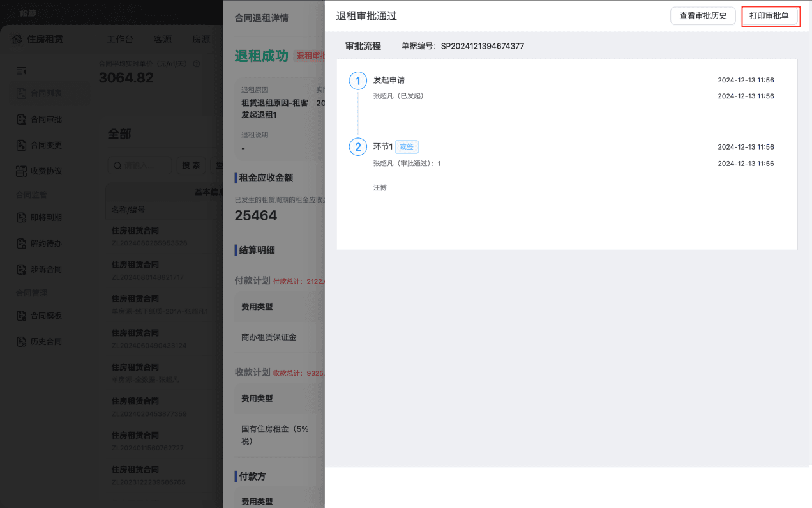
Task: Click the 打印审批单 button
Action: click(x=771, y=16)
